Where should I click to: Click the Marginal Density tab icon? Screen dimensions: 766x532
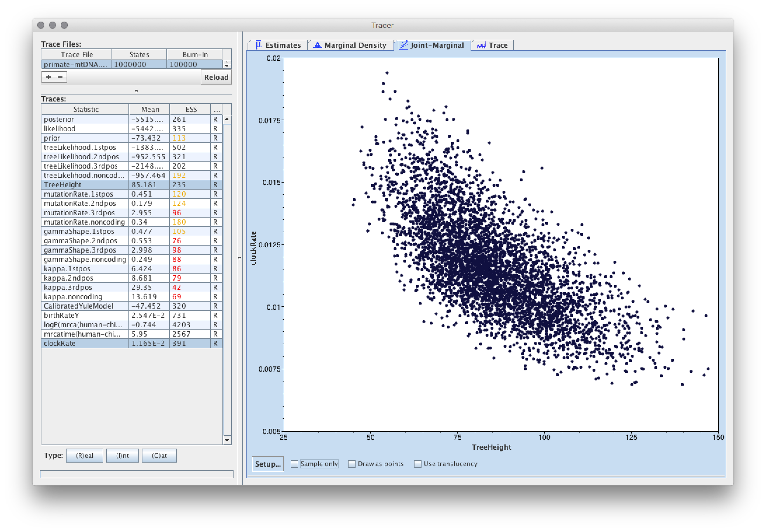317,45
